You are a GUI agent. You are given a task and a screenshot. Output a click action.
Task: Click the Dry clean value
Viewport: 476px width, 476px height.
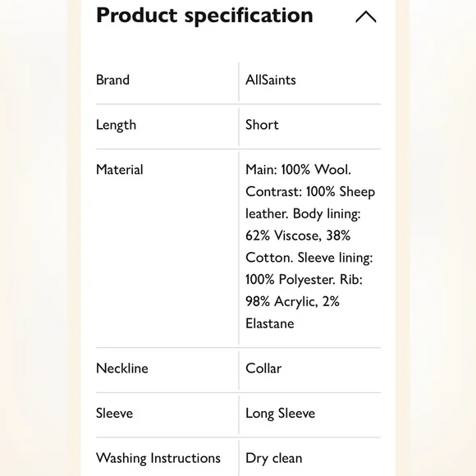tap(274, 459)
